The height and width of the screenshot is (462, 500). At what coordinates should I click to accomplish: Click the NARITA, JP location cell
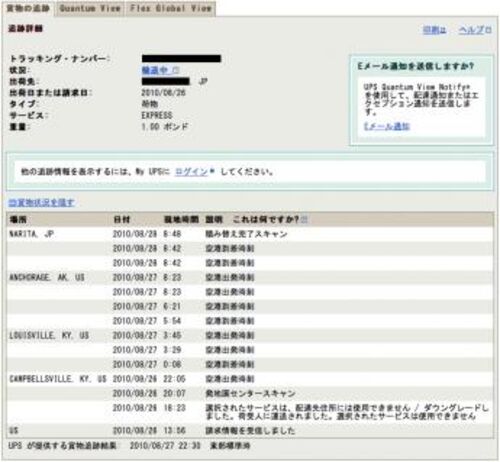pyautogui.click(x=32, y=234)
